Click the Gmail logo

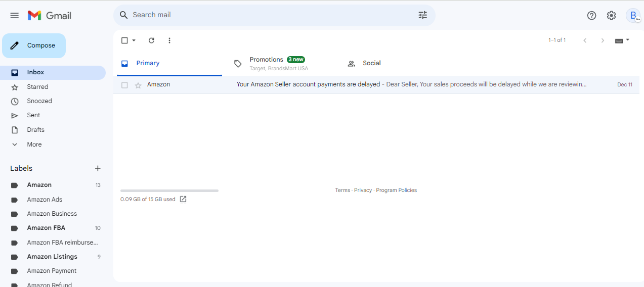click(50, 16)
